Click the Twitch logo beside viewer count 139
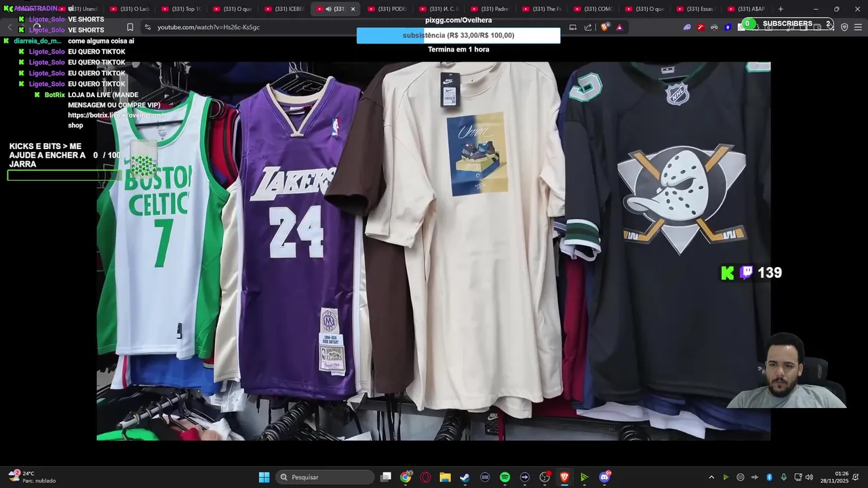The image size is (868, 488). coord(746,272)
